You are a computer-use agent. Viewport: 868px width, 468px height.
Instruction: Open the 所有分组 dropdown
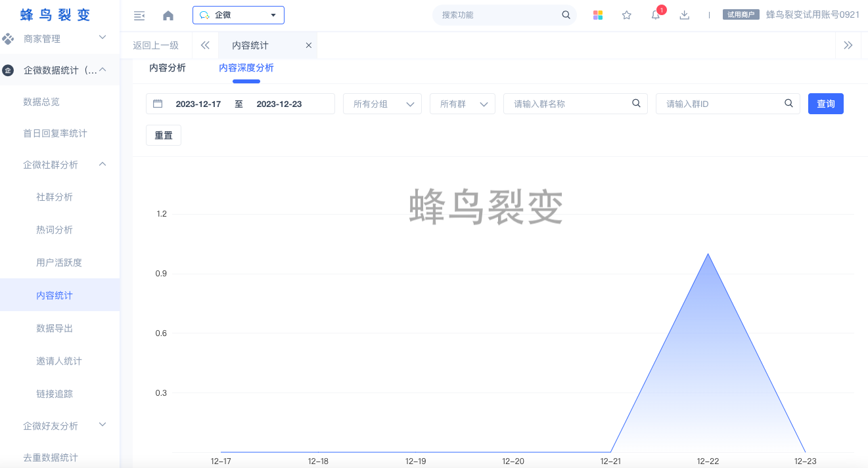[x=382, y=104]
